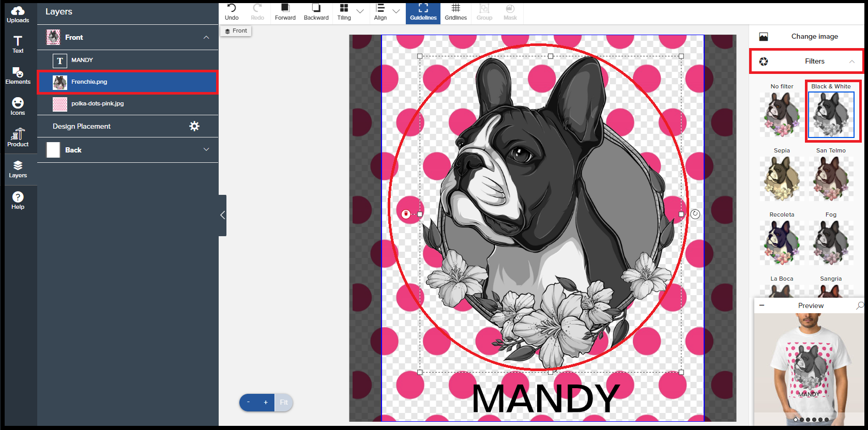The image size is (868, 430).
Task: Click the rotate handle beside the image
Action: tap(695, 214)
